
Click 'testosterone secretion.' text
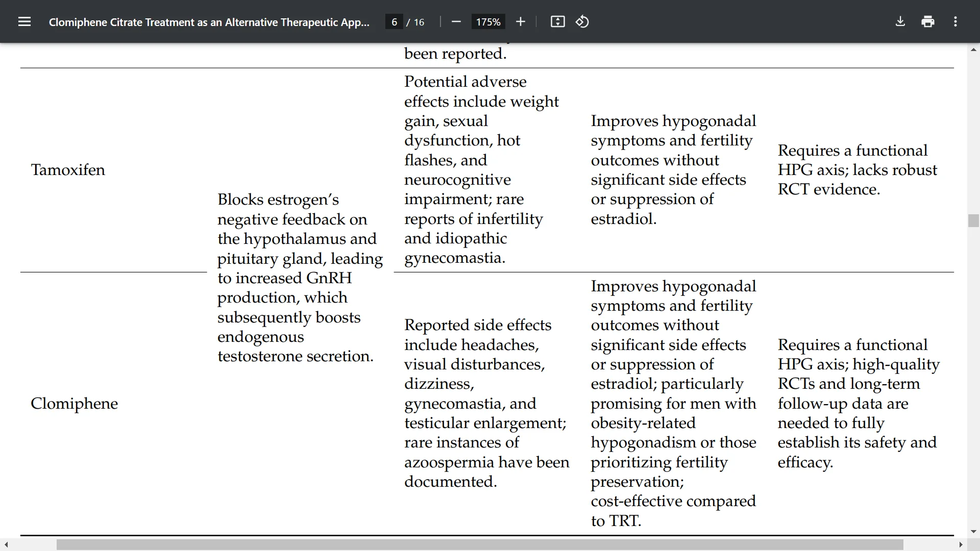pos(296,356)
